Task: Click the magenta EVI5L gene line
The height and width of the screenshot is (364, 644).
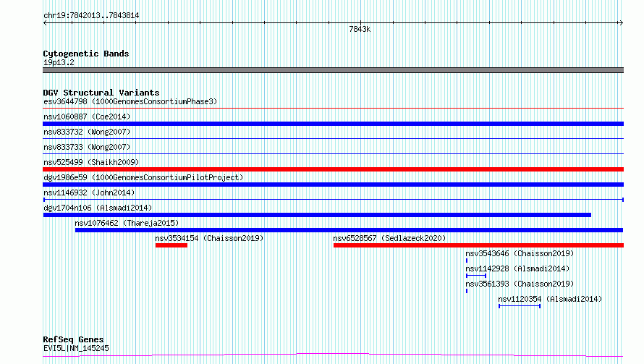Action: click(333, 355)
